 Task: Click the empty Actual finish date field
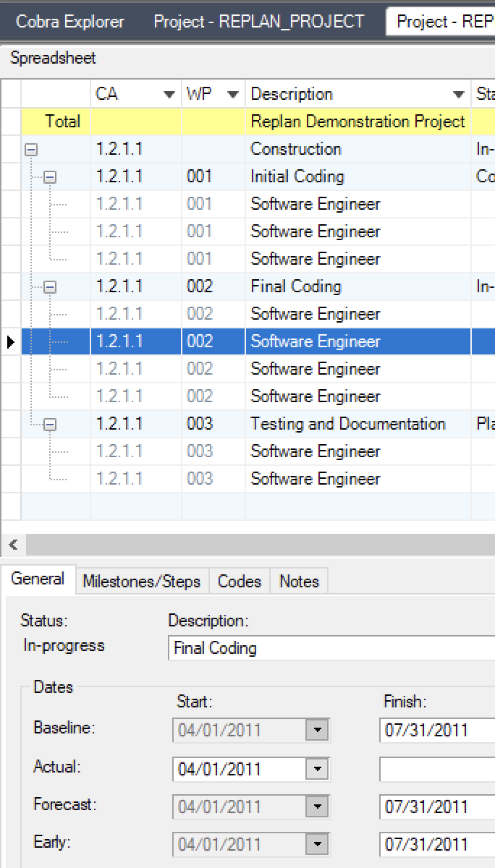click(434, 769)
